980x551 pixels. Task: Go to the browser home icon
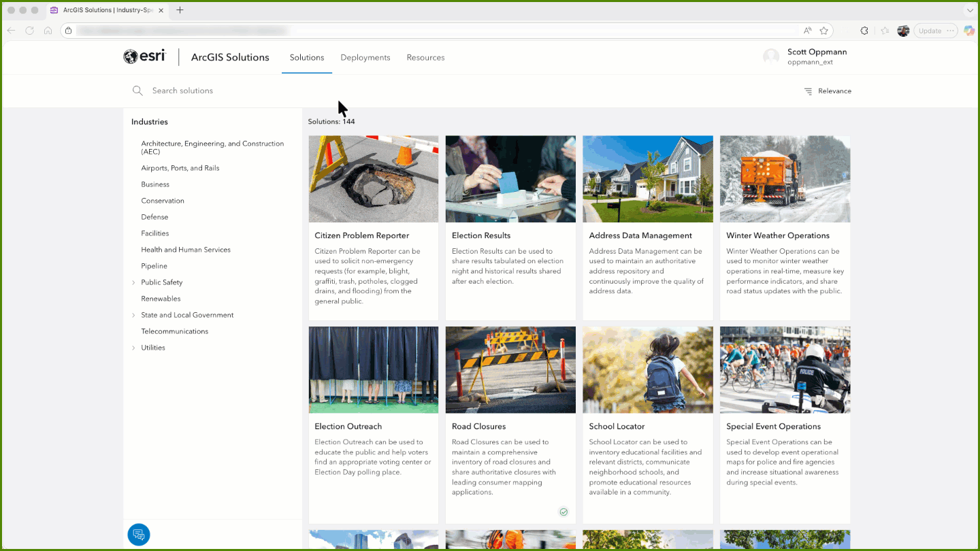[x=48, y=31]
